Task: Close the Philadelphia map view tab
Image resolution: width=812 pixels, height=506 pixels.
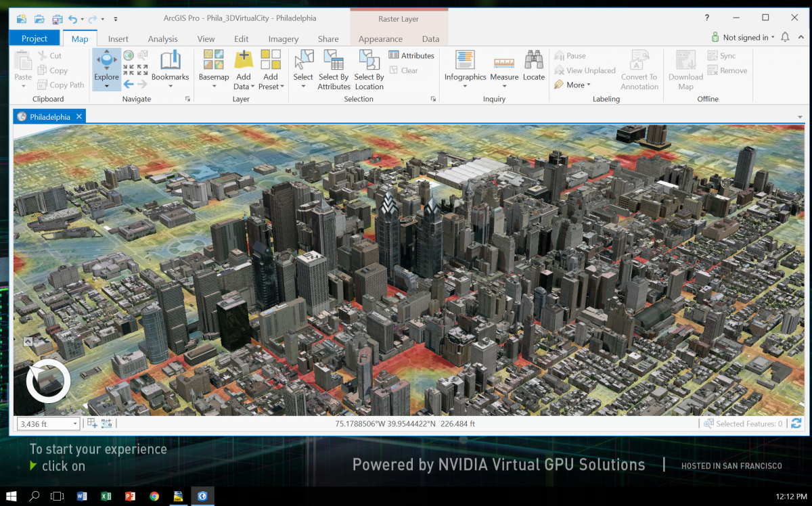Action: coord(78,116)
